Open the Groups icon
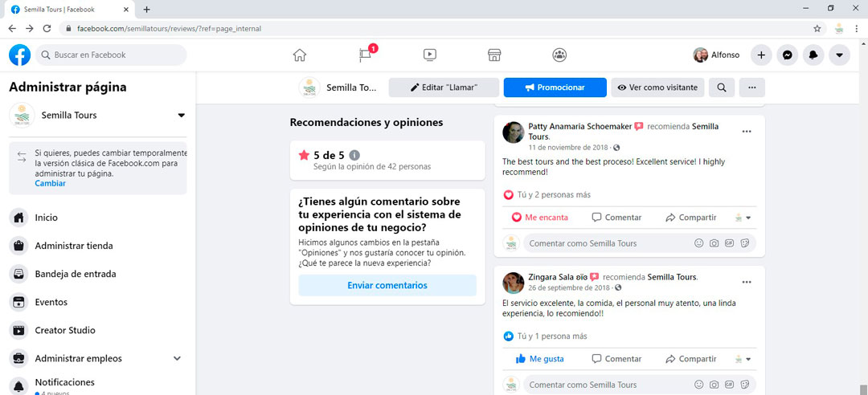 [x=559, y=55]
